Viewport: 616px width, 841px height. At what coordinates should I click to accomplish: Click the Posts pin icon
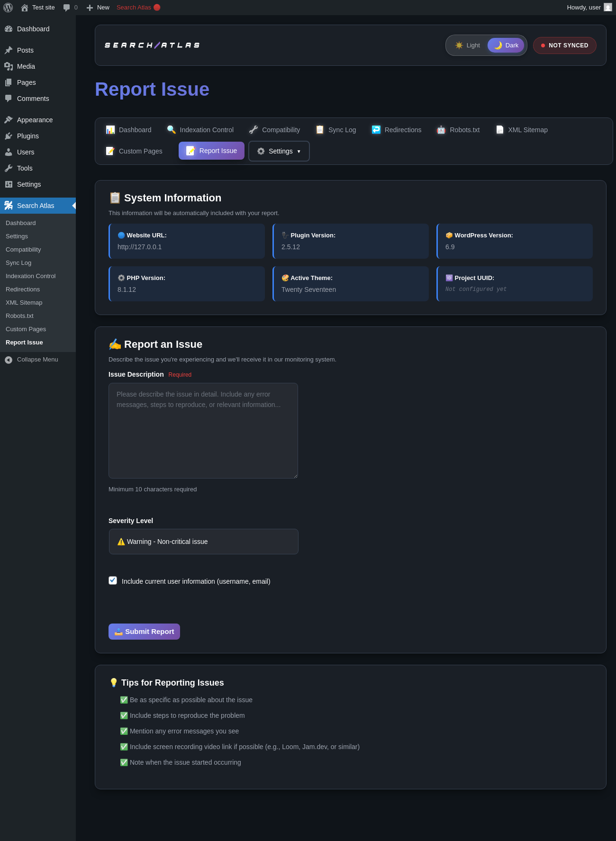(9, 50)
